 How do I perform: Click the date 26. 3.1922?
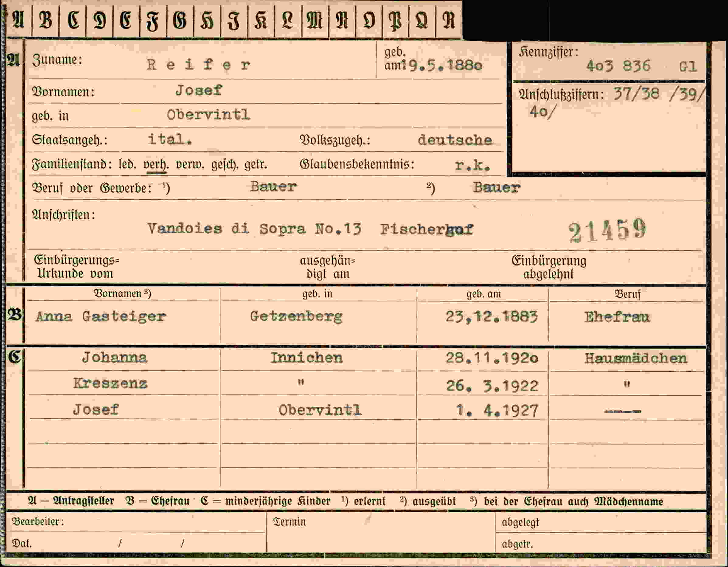492,386
